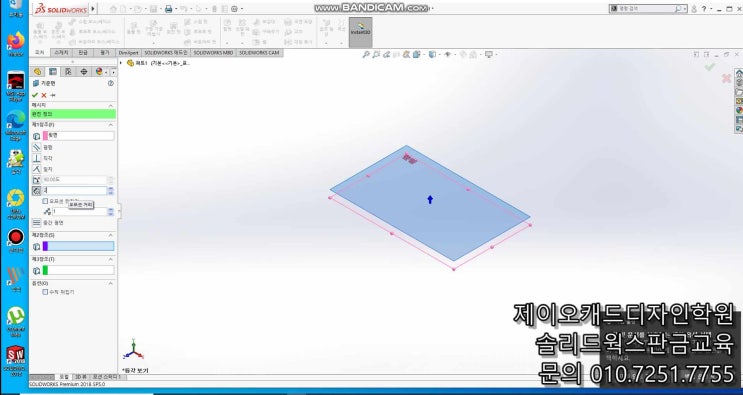The width and height of the screenshot is (743, 395).
Task: Open the 평가 CommandManager tab
Action: 104,53
